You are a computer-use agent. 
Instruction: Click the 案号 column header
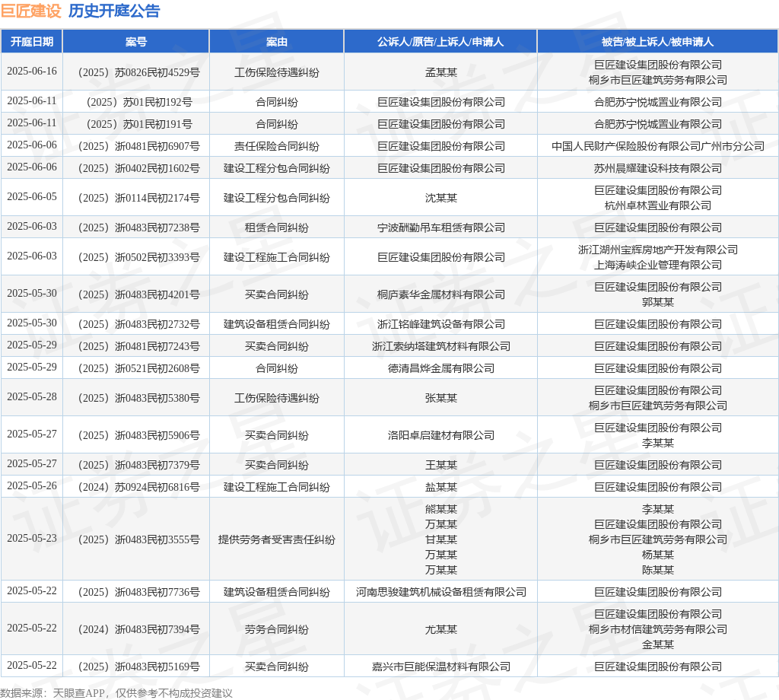click(x=136, y=42)
